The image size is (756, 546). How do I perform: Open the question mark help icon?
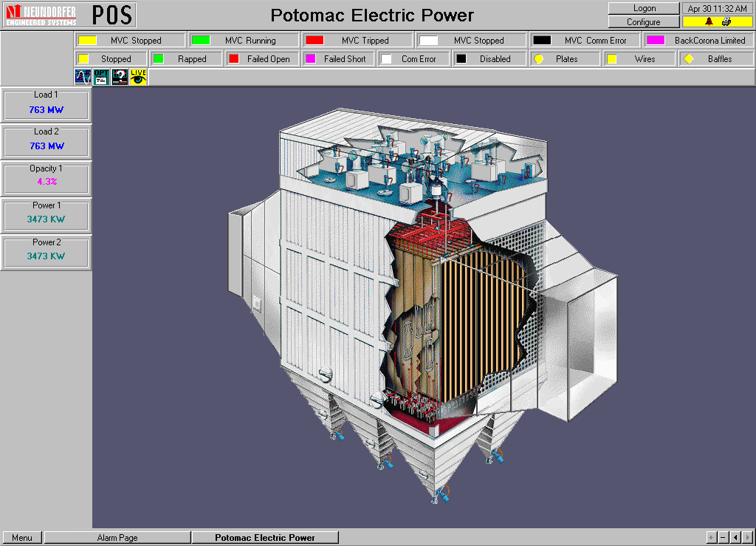tap(120, 77)
